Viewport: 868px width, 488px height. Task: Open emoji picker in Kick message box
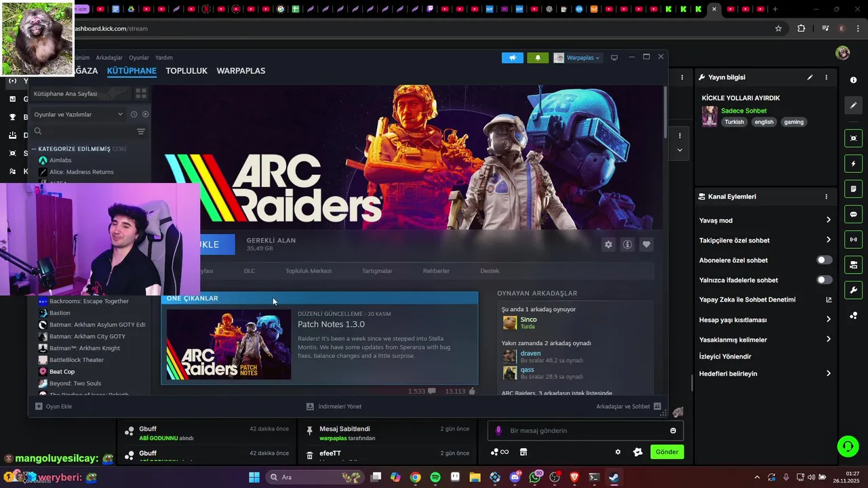point(673,430)
